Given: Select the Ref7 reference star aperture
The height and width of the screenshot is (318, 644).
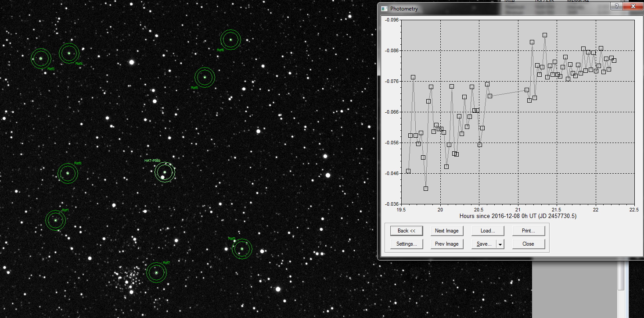Looking at the screenshot, I should [x=156, y=273].
